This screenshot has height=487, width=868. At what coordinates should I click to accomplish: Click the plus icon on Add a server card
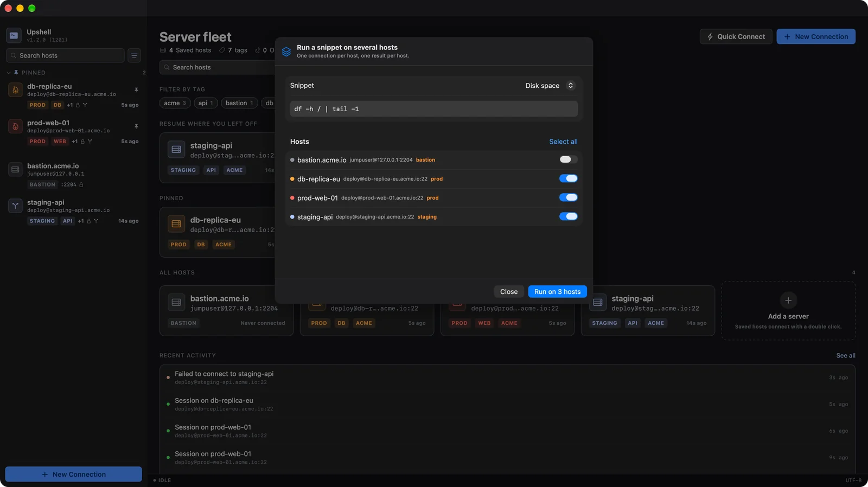click(x=788, y=300)
